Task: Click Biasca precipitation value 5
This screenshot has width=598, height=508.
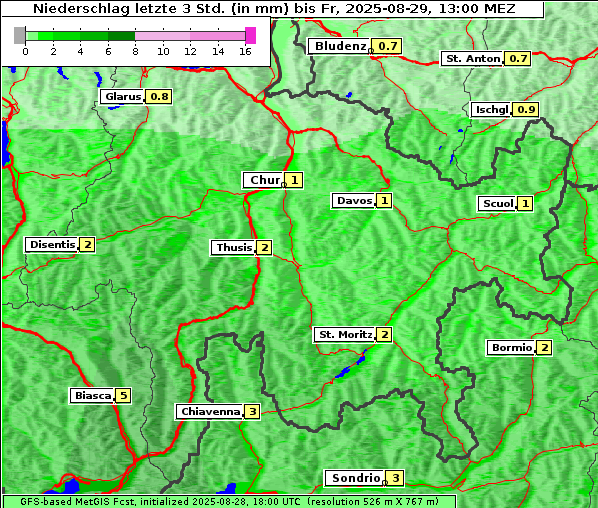Action: click(123, 396)
